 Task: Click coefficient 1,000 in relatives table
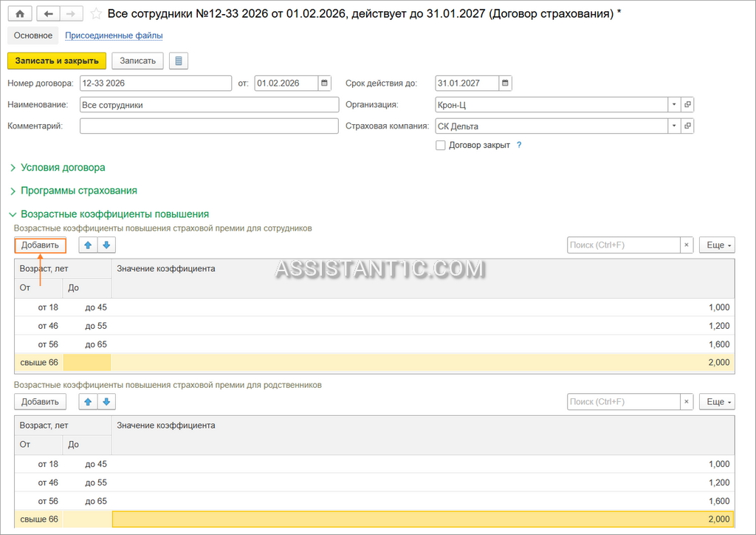(x=719, y=464)
